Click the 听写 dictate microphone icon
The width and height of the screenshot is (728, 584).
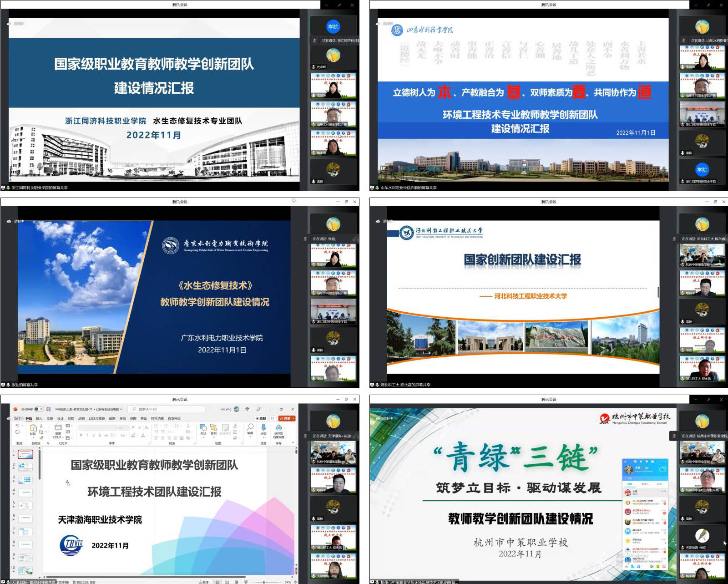tap(263, 428)
